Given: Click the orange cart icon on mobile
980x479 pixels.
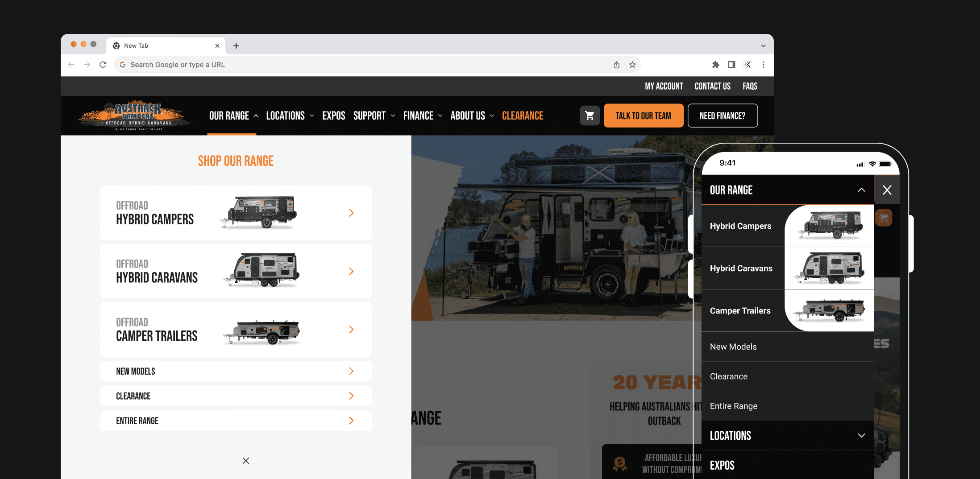Looking at the screenshot, I should 884,218.
